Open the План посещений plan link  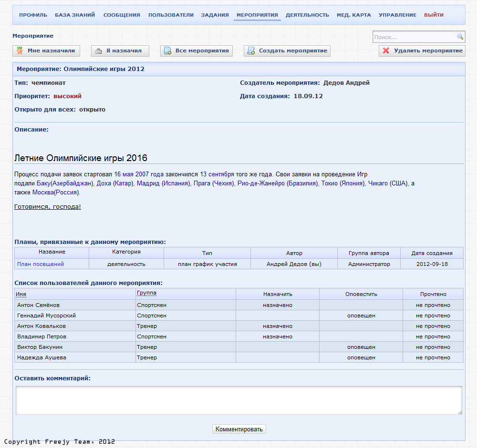click(x=41, y=264)
